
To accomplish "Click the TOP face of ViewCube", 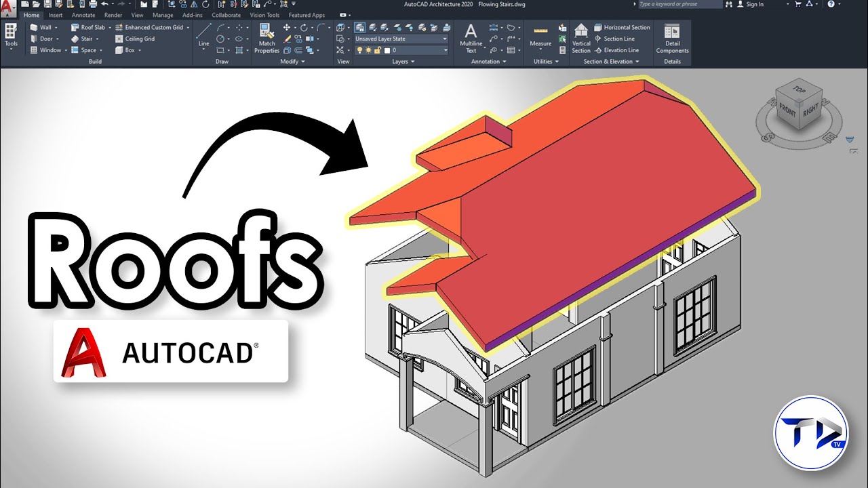I will 800,89.
